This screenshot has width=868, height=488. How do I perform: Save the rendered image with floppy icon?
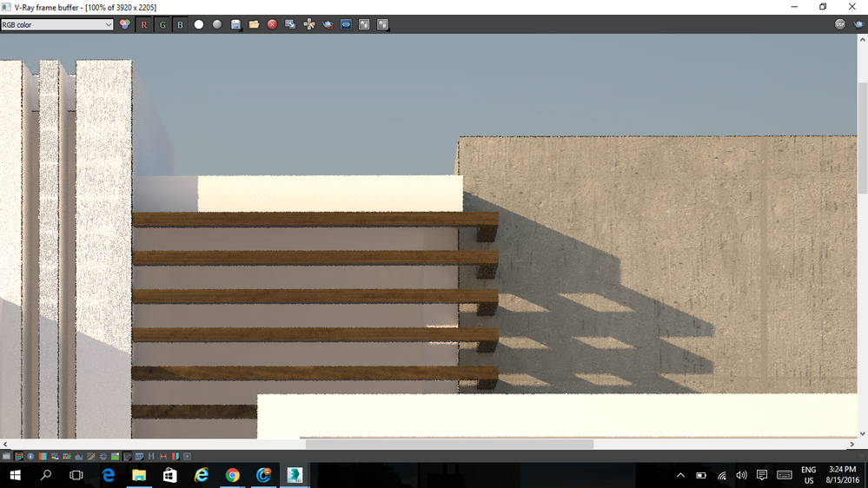pos(235,25)
